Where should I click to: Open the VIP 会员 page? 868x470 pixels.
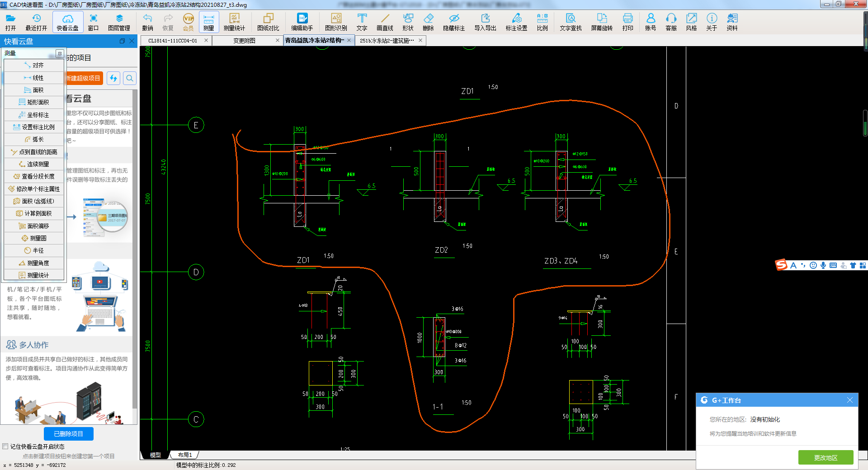click(x=188, y=22)
